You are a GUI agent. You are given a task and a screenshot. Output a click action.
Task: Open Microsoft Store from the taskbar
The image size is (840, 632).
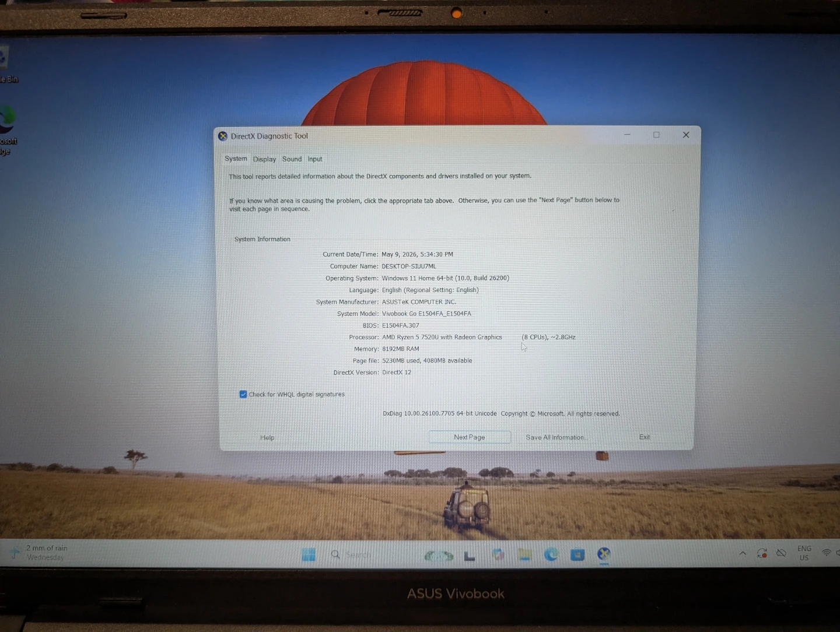click(x=577, y=554)
